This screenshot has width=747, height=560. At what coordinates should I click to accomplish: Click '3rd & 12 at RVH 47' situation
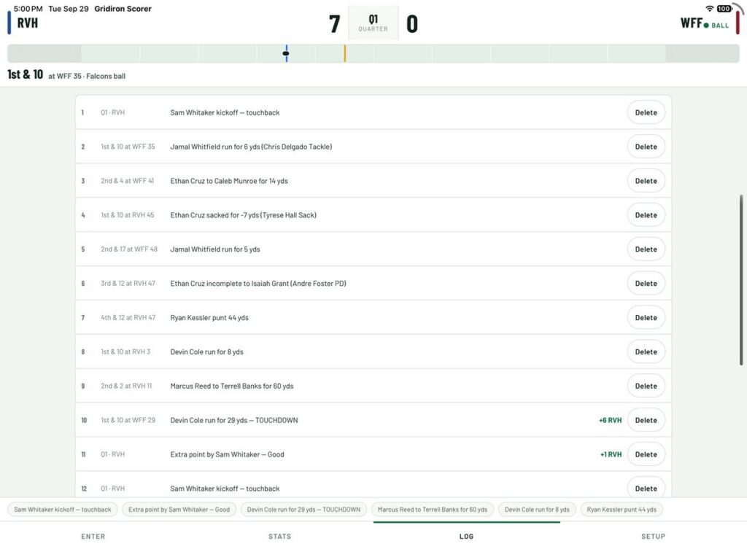pyautogui.click(x=128, y=284)
